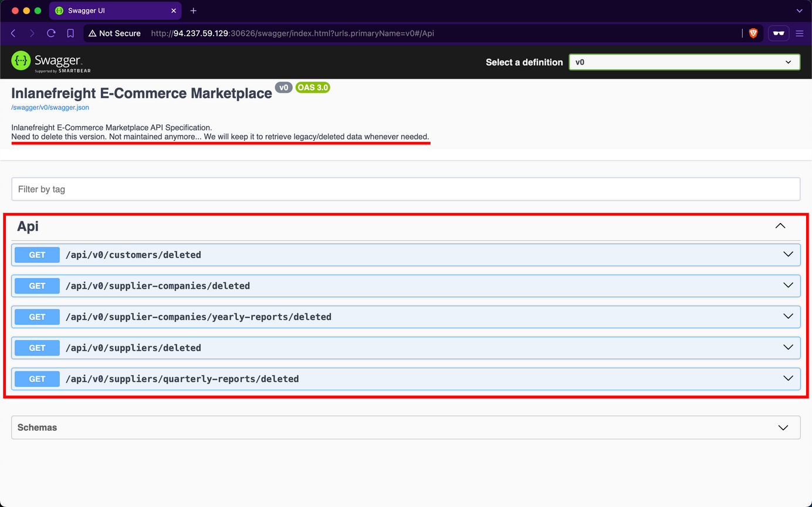
Task: Open the browser hamburger menu
Action: [800, 33]
